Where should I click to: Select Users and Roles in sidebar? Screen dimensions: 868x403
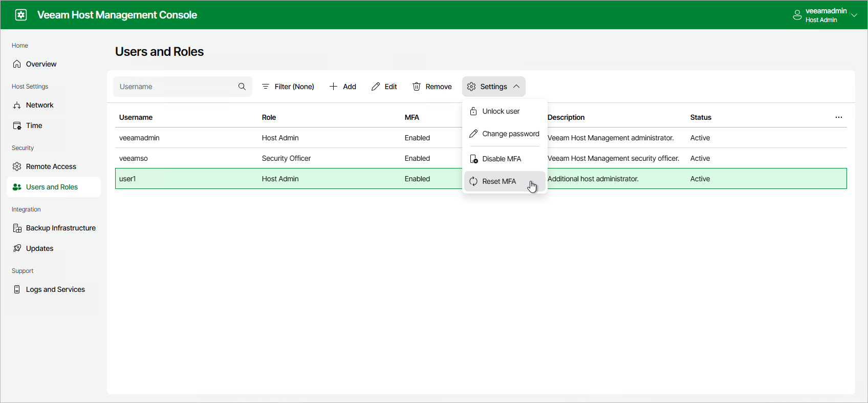tap(54, 187)
